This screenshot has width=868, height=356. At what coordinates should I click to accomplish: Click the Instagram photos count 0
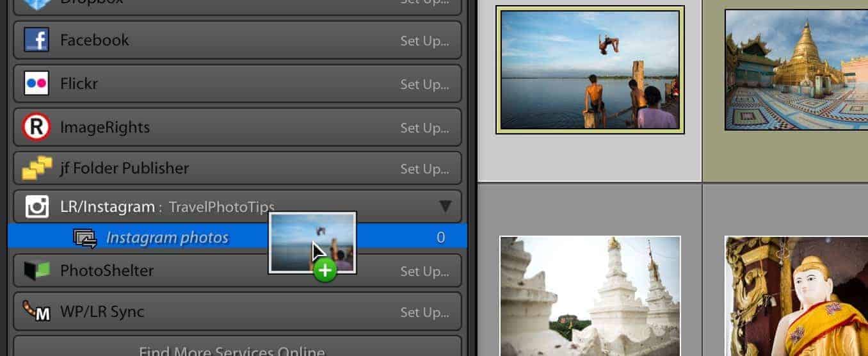coord(440,238)
